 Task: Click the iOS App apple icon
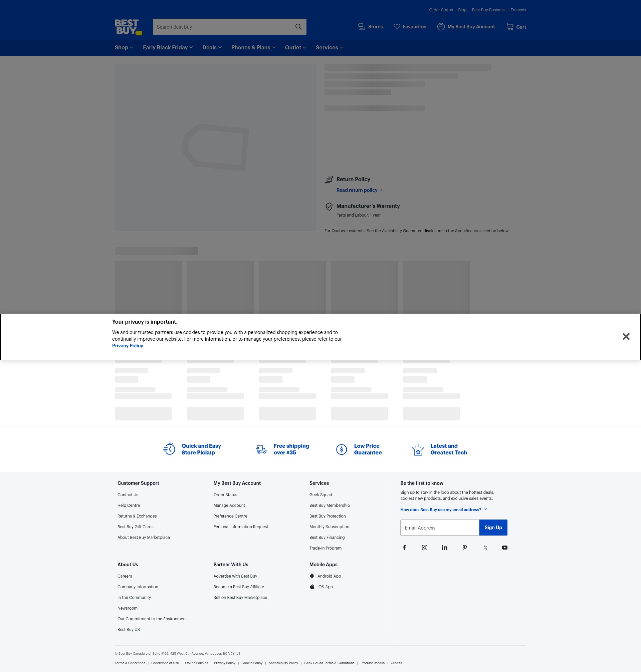point(312,587)
